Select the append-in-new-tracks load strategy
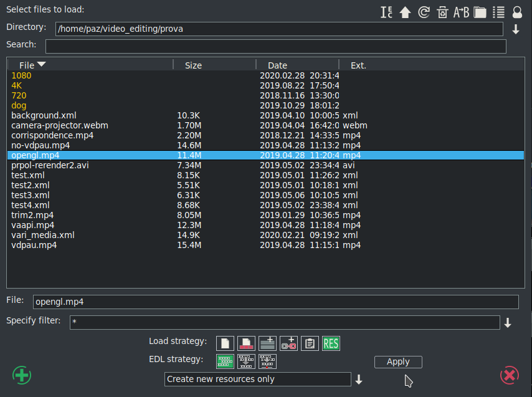 pos(267,343)
